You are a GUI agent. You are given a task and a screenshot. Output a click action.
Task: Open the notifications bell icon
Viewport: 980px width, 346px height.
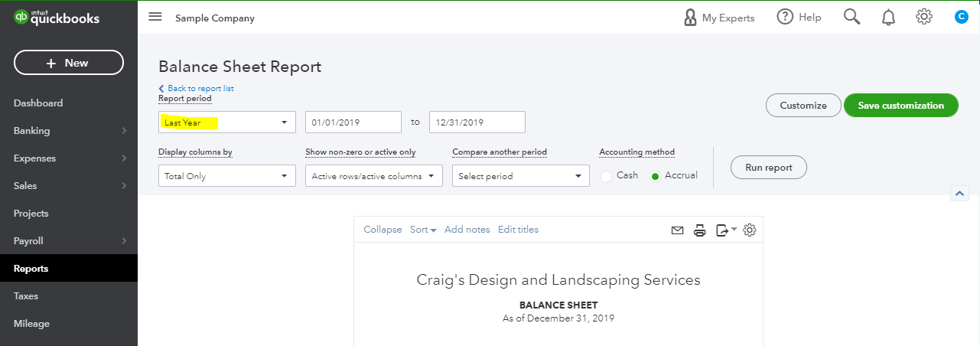pyautogui.click(x=888, y=17)
